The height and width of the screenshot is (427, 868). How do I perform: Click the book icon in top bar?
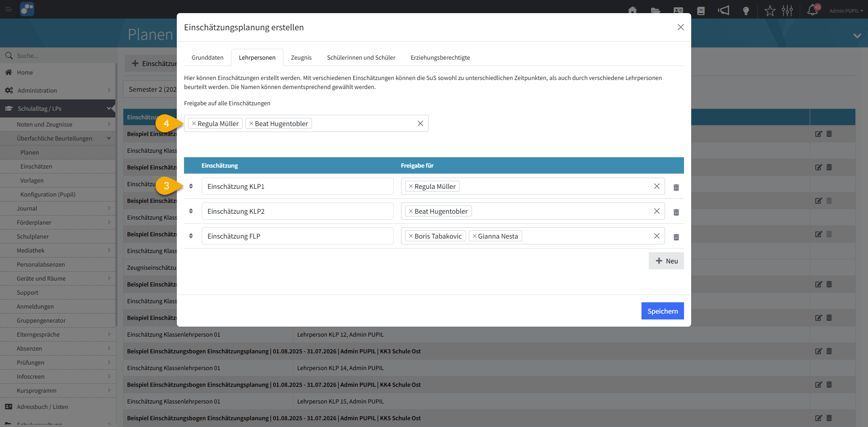pyautogui.click(x=701, y=11)
